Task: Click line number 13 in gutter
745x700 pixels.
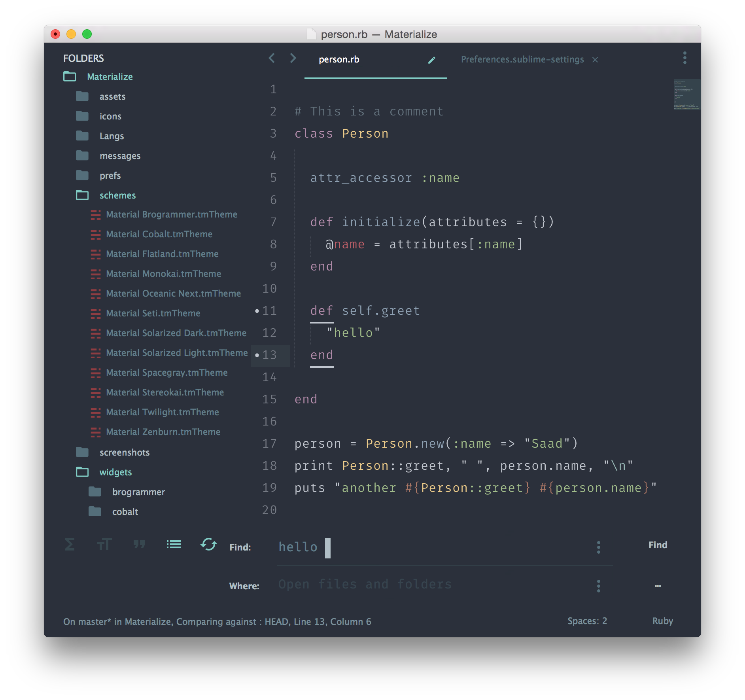Action: click(270, 355)
